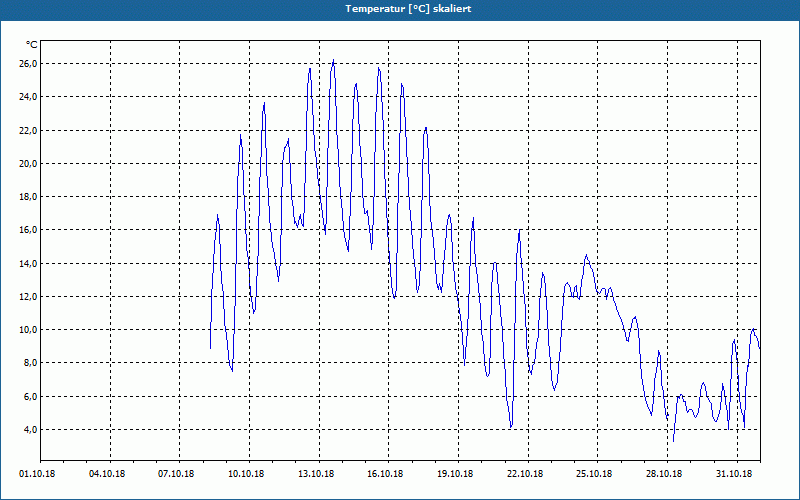Select the date label 04.10.18
Screen dimensions: 800x500
click(107, 474)
